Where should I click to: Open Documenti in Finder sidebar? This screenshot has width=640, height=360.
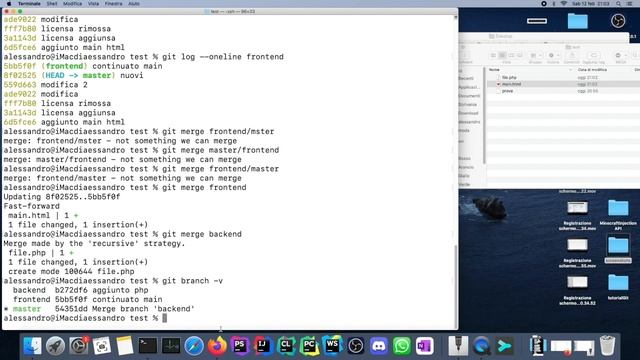469,96
